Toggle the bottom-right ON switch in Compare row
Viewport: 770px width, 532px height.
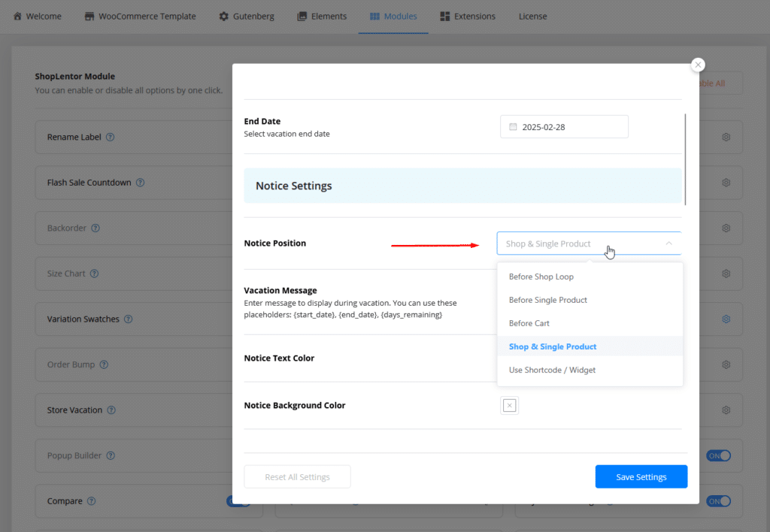(718, 501)
